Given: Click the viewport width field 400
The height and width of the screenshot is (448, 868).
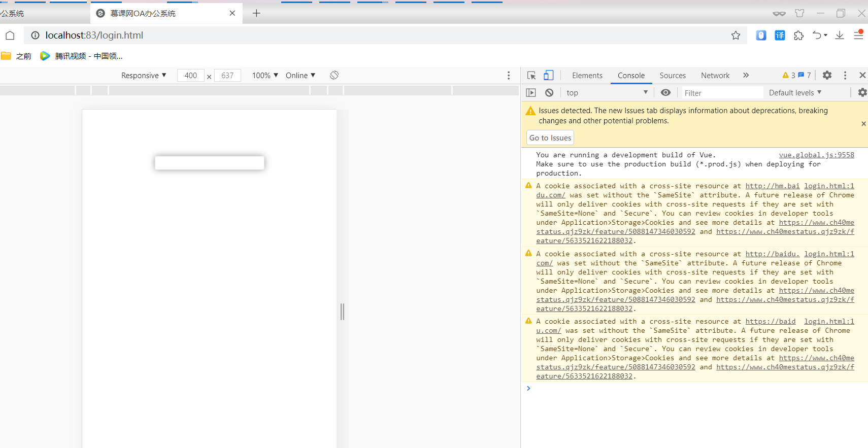Looking at the screenshot, I should click(x=190, y=75).
